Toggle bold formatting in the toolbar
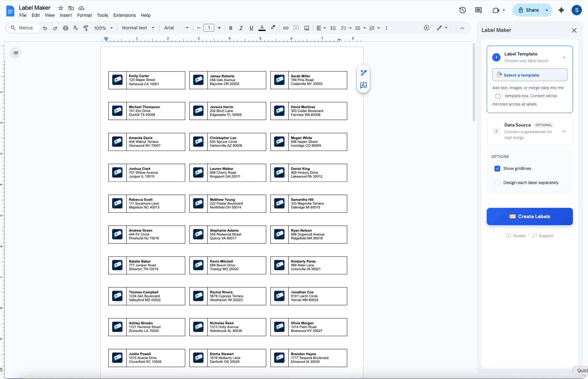The width and height of the screenshot is (588, 379). pyautogui.click(x=231, y=28)
